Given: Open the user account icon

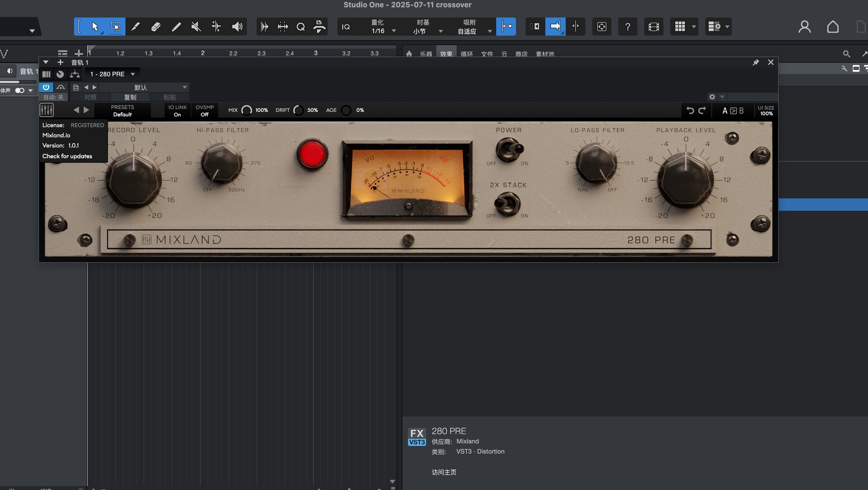Looking at the screenshot, I should pos(804,27).
